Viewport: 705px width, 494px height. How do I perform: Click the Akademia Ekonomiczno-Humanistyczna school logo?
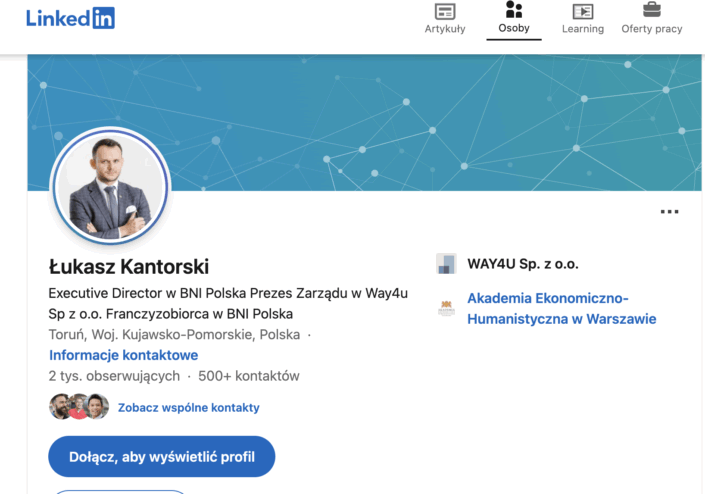tap(446, 308)
